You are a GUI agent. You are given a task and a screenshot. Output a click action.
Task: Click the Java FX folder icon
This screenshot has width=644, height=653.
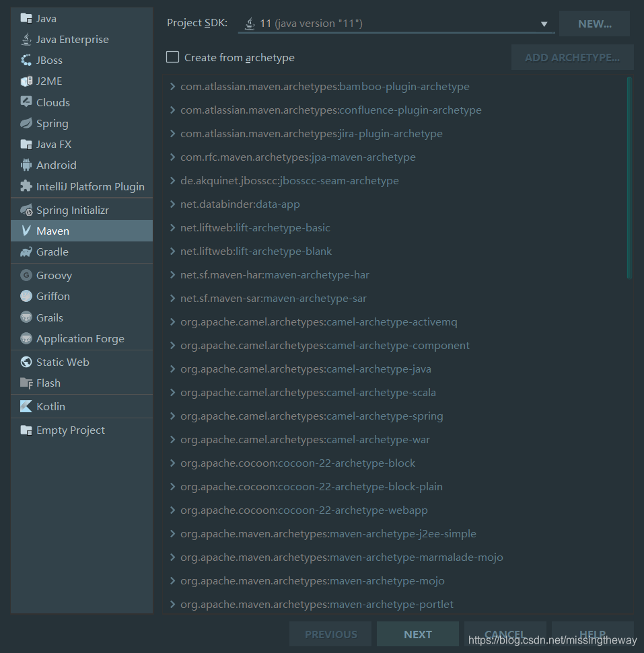(26, 144)
